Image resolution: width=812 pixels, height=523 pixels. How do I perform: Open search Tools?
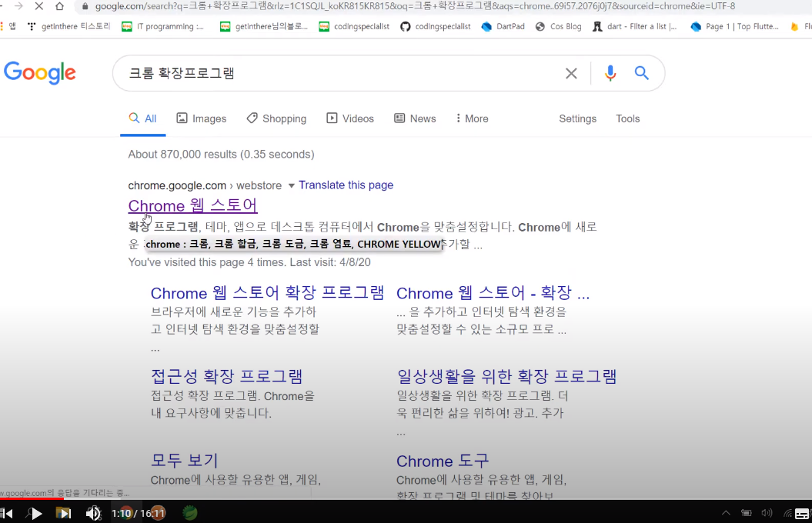coord(627,118)
